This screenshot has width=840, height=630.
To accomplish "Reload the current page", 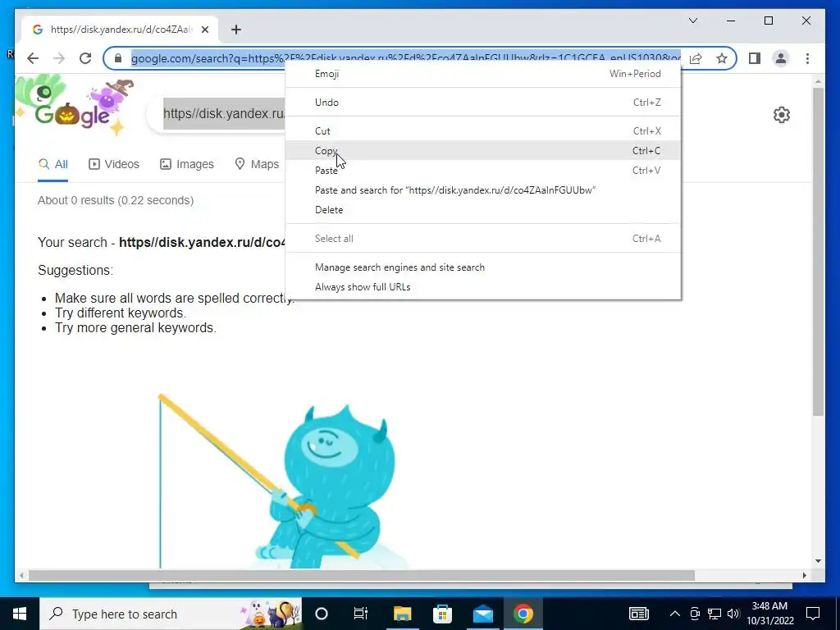I will (85, 58).
